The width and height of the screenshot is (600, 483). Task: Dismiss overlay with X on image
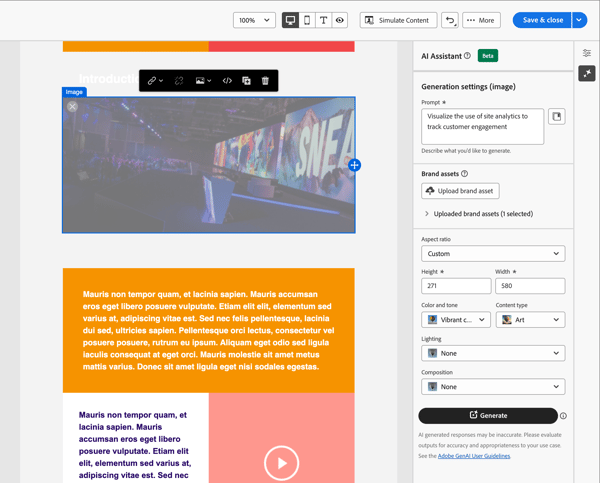click(72, 106)
